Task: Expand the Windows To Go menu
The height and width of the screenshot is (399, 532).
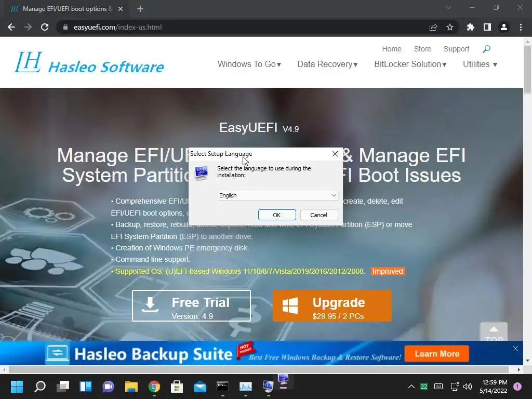Action: tap(249, 64)
